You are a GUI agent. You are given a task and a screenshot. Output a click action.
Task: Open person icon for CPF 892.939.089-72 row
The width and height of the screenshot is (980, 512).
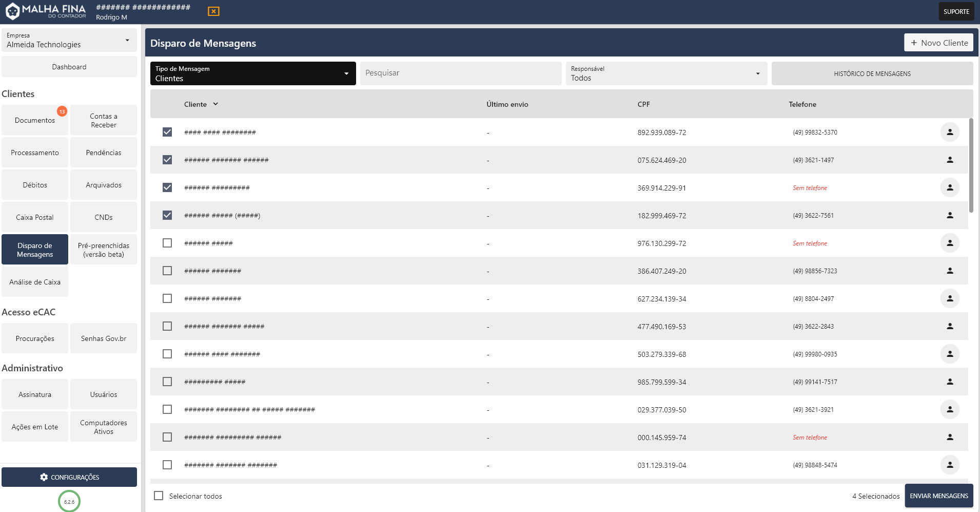pyautogui.click(x=949, y=132)
